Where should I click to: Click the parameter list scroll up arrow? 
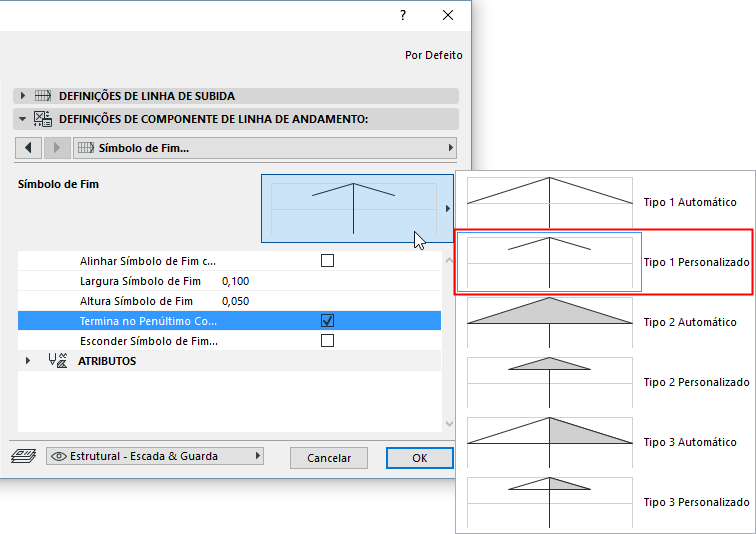[449, 260]
